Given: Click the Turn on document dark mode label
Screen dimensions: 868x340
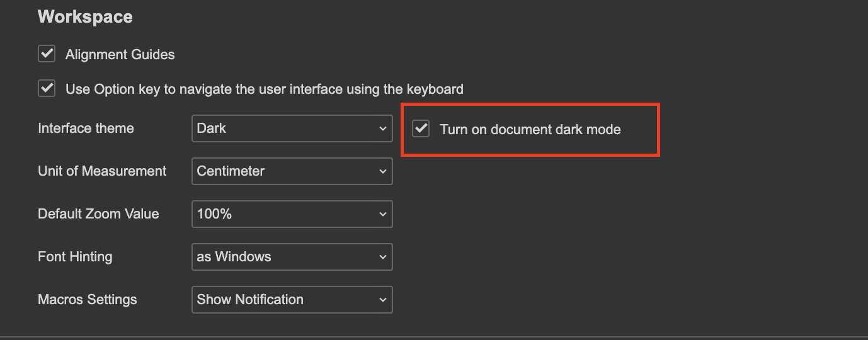Looking at the screenshot, I should tap(530, 129).
